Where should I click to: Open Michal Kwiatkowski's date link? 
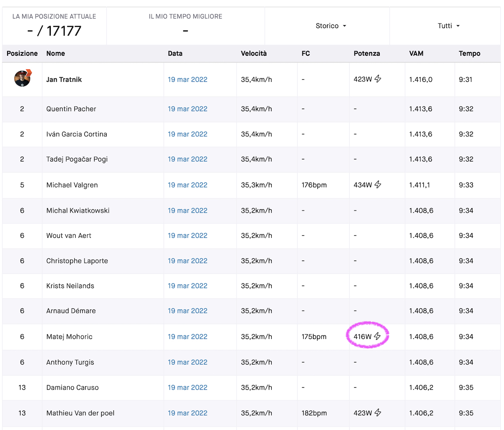click(x=188, y=211)
